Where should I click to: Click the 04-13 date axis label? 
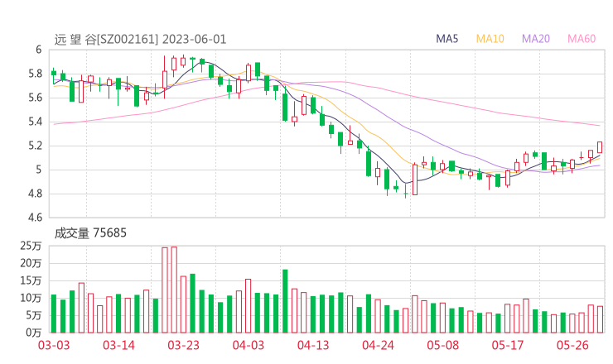[313, 345]
